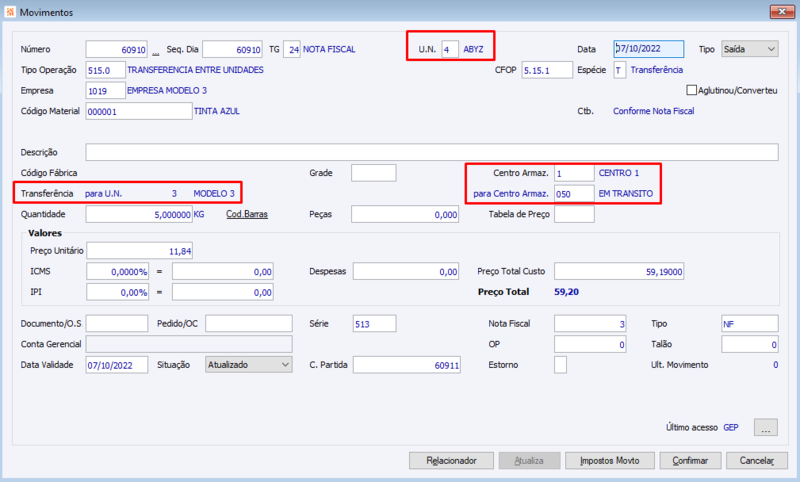The height and width of the screenshot is (482, 800).
Task: Click the Impostos Movto button
Action: click(610, 461)
